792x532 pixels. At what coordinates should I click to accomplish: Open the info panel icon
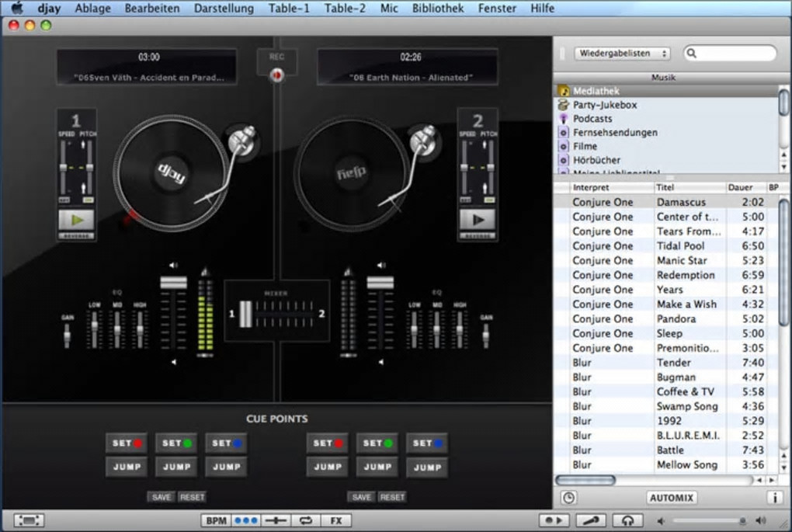(x=774, y=498)
